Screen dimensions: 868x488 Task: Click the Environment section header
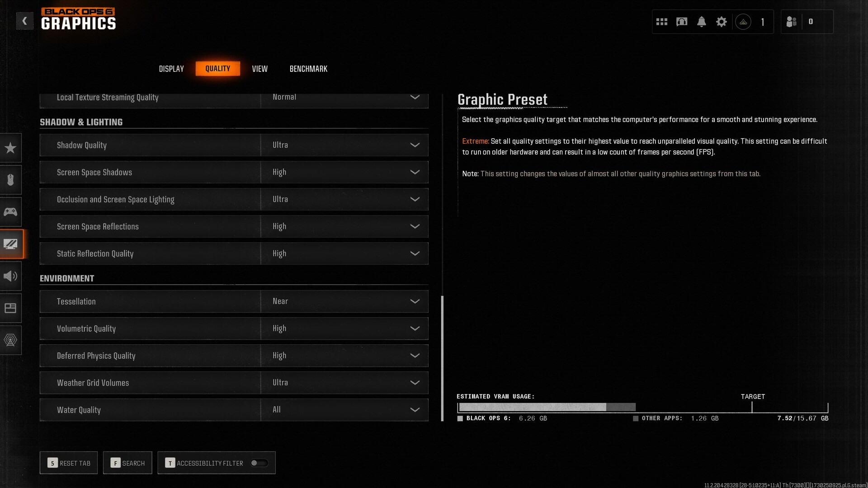pyautogui.click(x=67, y=278)
